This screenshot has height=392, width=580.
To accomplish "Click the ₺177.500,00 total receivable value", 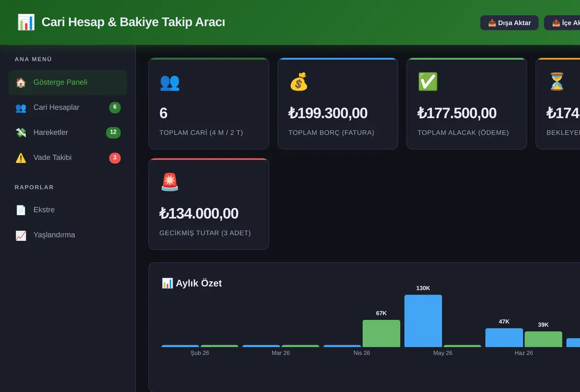I will (457, 113).
